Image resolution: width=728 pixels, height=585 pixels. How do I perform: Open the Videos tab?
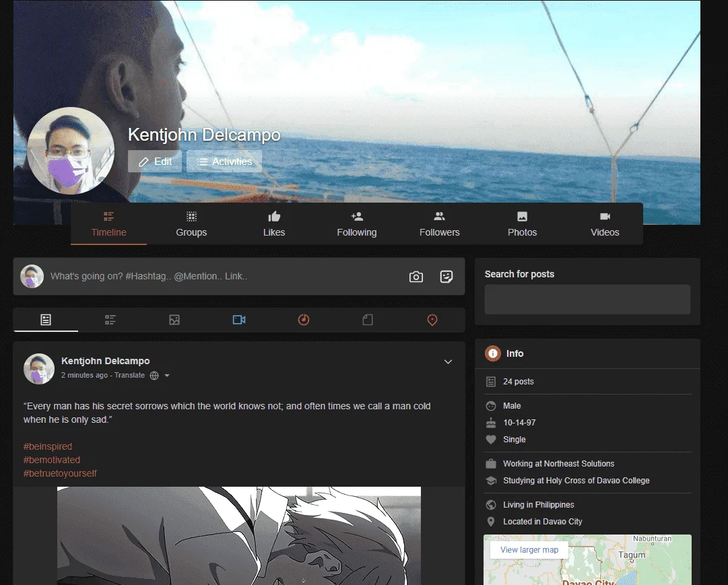click(x=605, y=223)
